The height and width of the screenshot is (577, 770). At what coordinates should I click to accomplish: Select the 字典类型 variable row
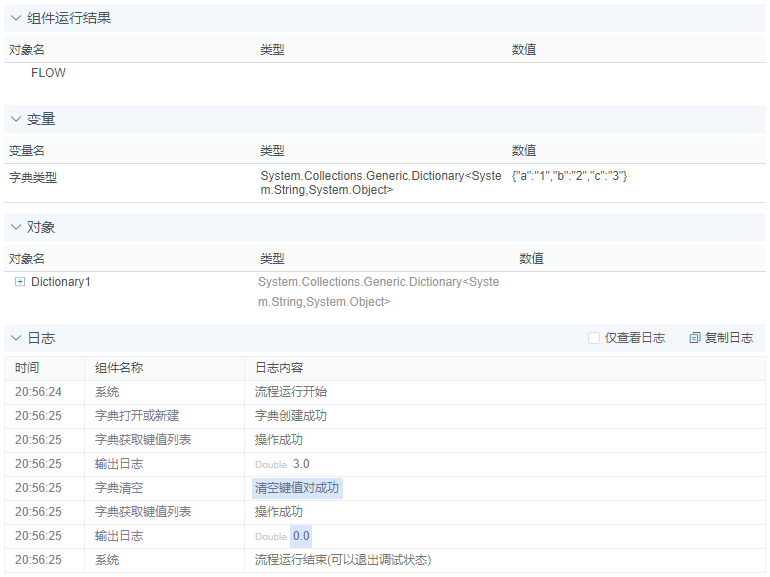click(33, 177)
